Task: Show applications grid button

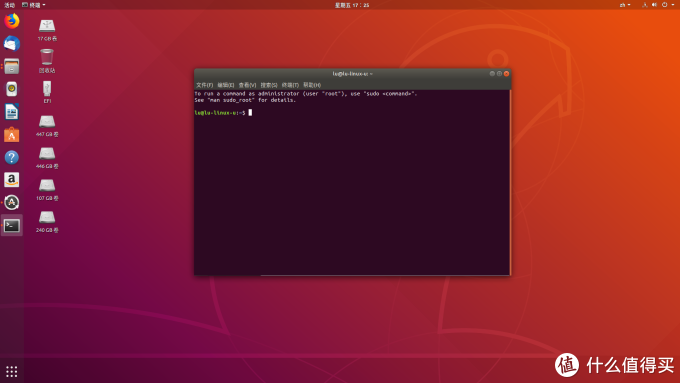Action: point(12,372)
